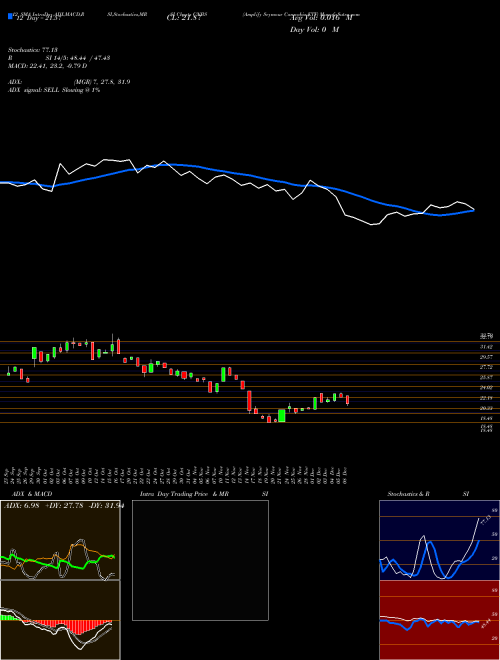Click the large green candle near 21 Nov
This screenshot has width=500, height=660.
tap(282, 415)
